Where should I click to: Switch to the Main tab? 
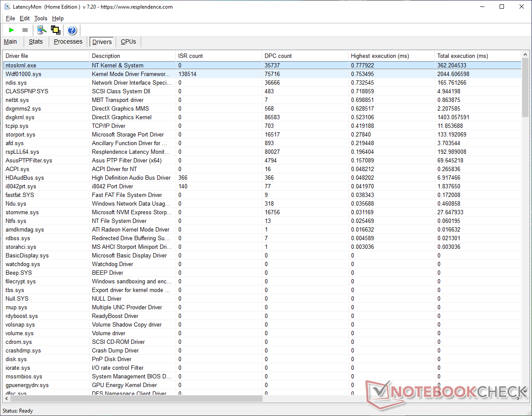point(10,42)
